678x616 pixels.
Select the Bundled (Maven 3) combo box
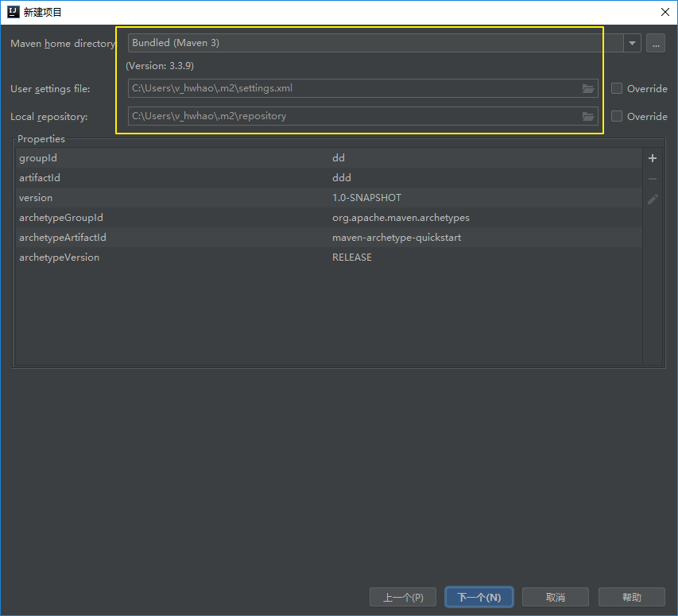click(x=374, y=43)
